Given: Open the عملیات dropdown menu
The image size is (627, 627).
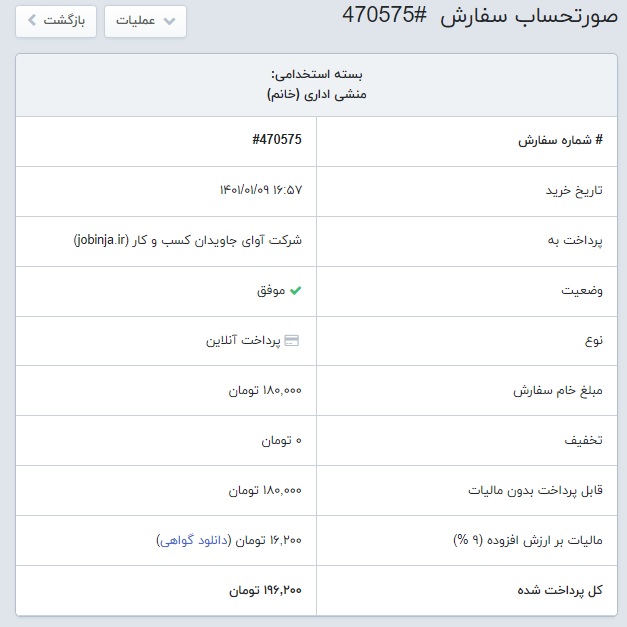Looking at the screenshot, I should (145, 21).
